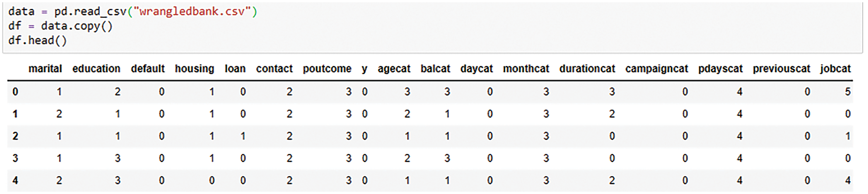Click the 'previouscat' column header
868x194 pixels.
pyautogui.click(x=781, y=69)
